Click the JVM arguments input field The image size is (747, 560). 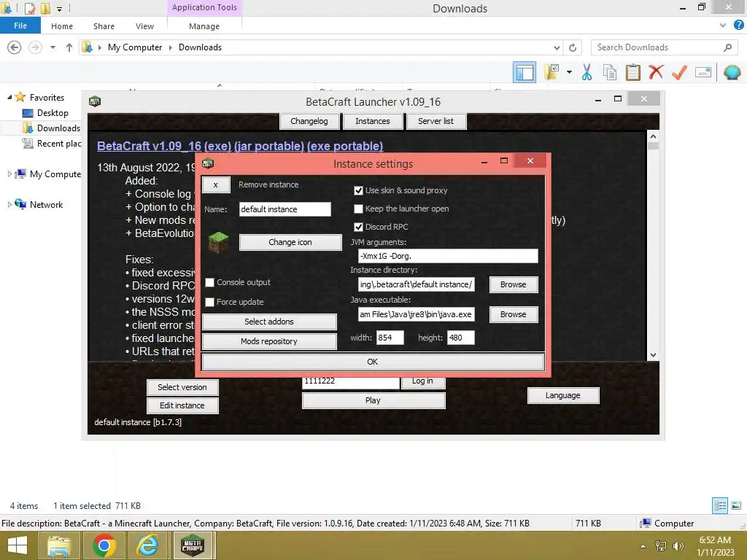pyautogui.click(x=448, y=256)
